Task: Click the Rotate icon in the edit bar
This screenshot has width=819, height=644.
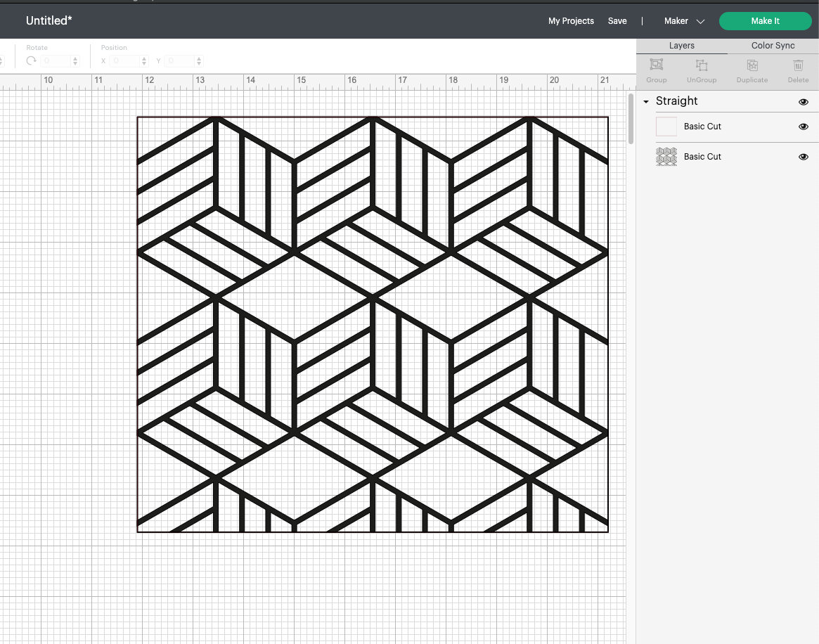Action: 31,61
